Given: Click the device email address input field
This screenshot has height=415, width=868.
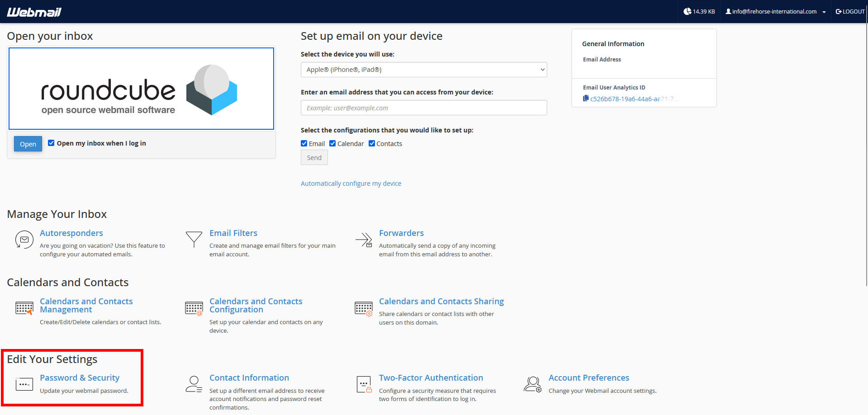Looking at the screenshot, I should (423, 108).
